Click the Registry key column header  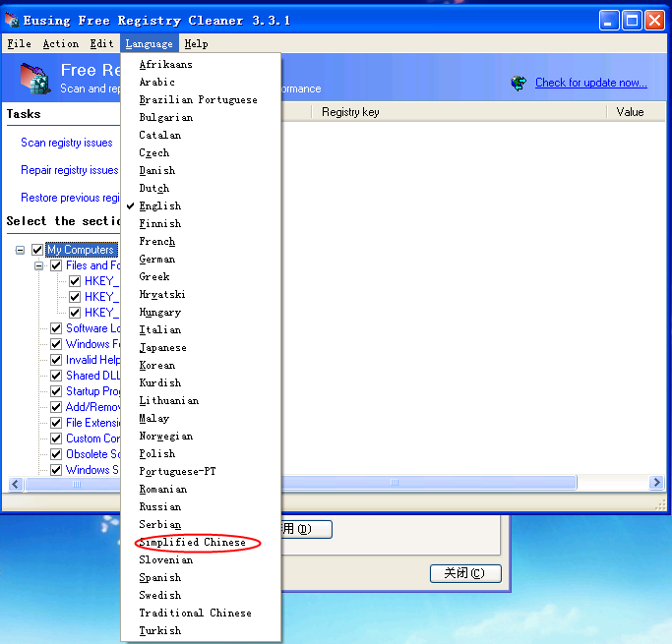pos(458,112)
